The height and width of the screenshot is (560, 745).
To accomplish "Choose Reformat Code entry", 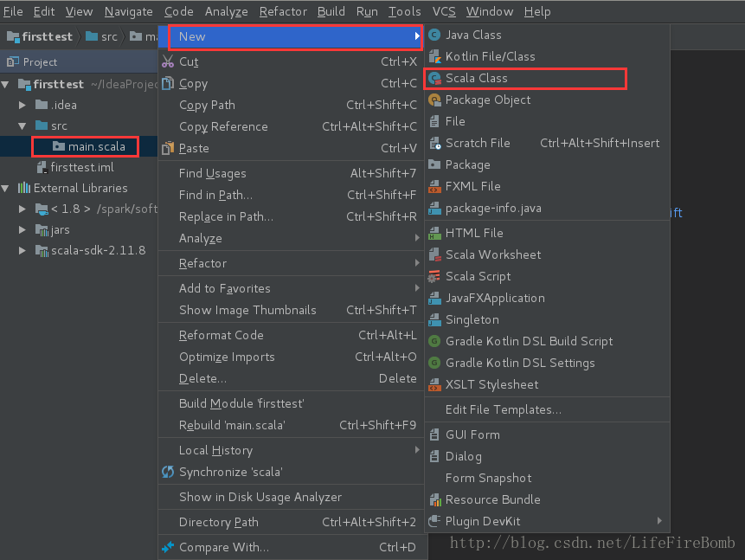I will [x=291, y=335].
